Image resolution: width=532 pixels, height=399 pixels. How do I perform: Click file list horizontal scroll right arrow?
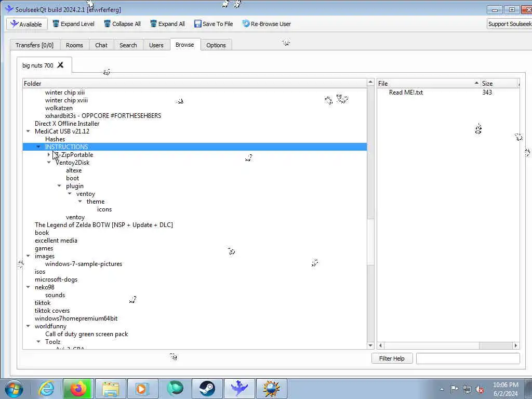[x=516, y=345]
